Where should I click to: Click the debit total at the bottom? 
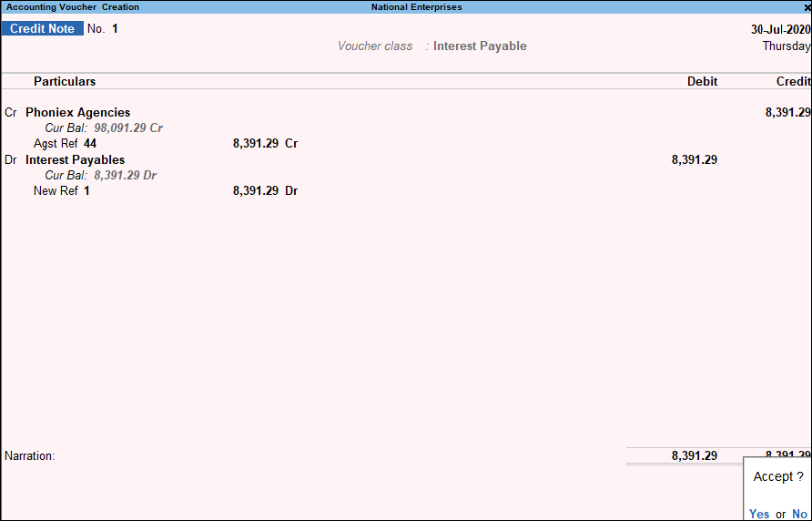(694, 455)
